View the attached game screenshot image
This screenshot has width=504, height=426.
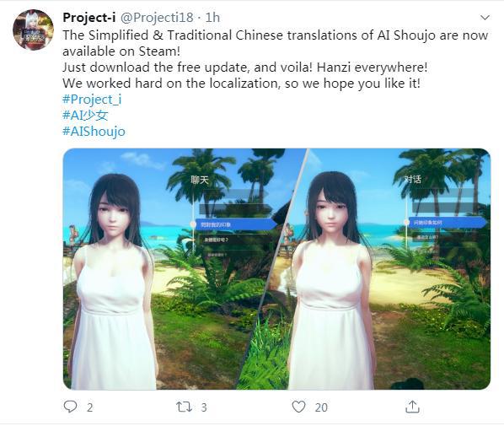click(x=276, y=269)
